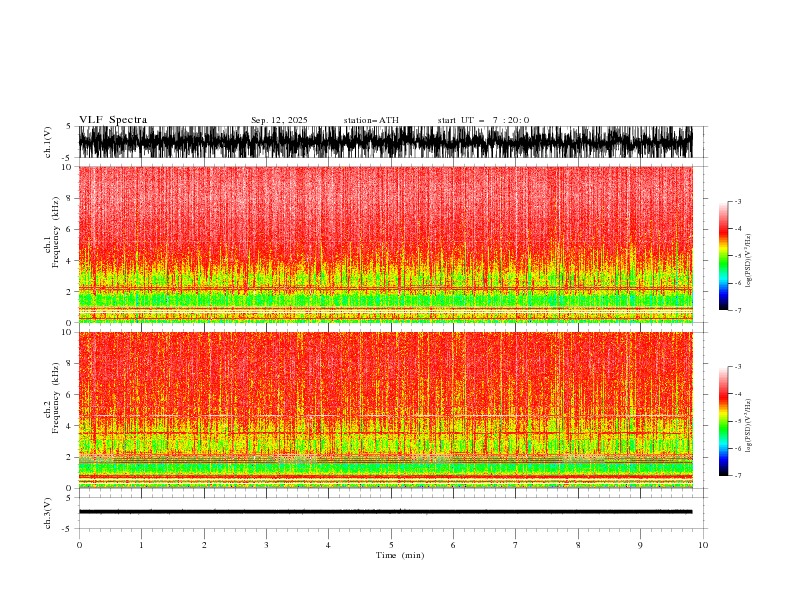This screenshot has width=792, height=612.
Task: Click the "5" tick on ch.1(V) axis
Action: coord(69,126)
